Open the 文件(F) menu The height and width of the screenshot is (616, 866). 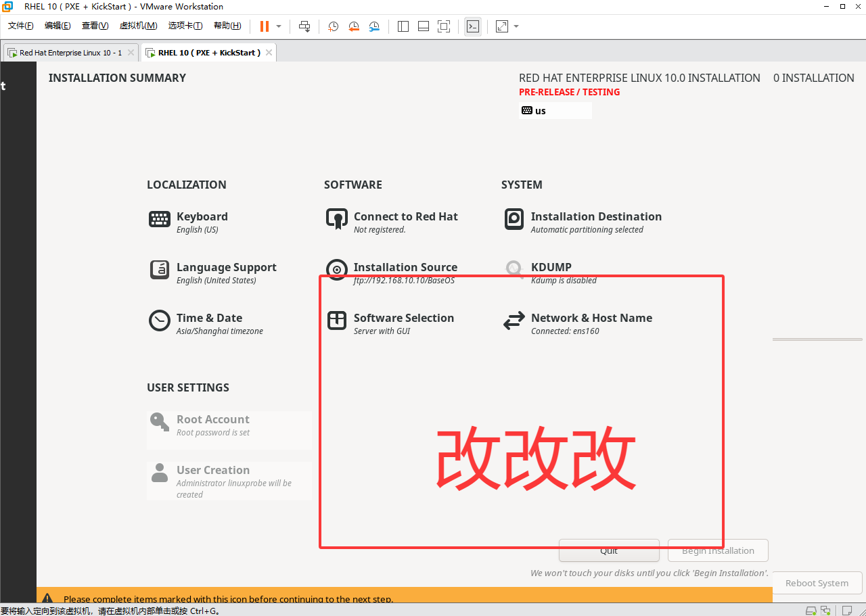pyautogui.click(x=20, y=26)
